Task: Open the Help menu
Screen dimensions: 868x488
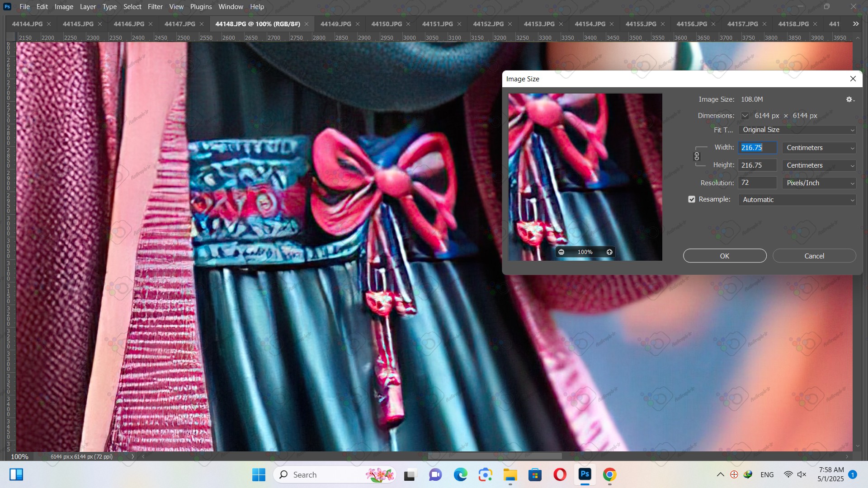Action: (257, 7)
